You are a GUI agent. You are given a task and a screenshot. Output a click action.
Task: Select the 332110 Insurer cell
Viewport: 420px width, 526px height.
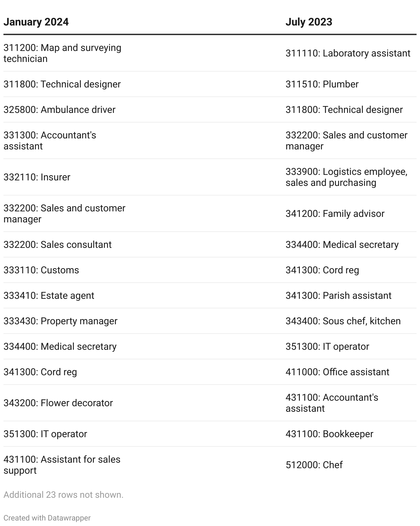pos(37,177)
